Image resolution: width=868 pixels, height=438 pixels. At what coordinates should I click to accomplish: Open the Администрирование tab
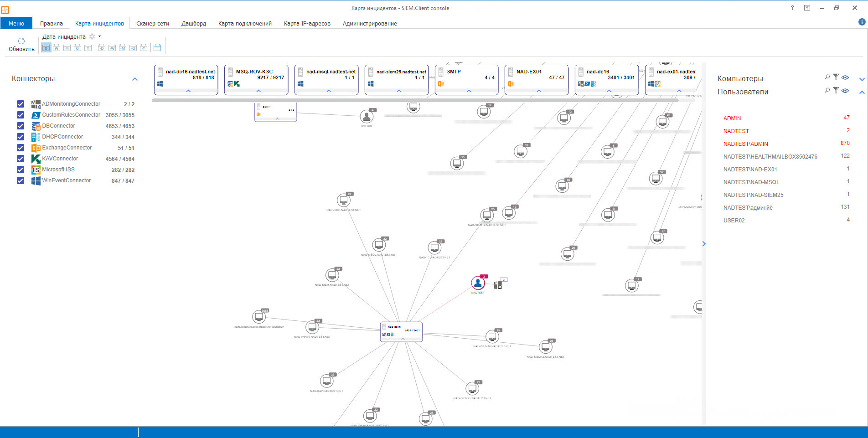[369, 24]
